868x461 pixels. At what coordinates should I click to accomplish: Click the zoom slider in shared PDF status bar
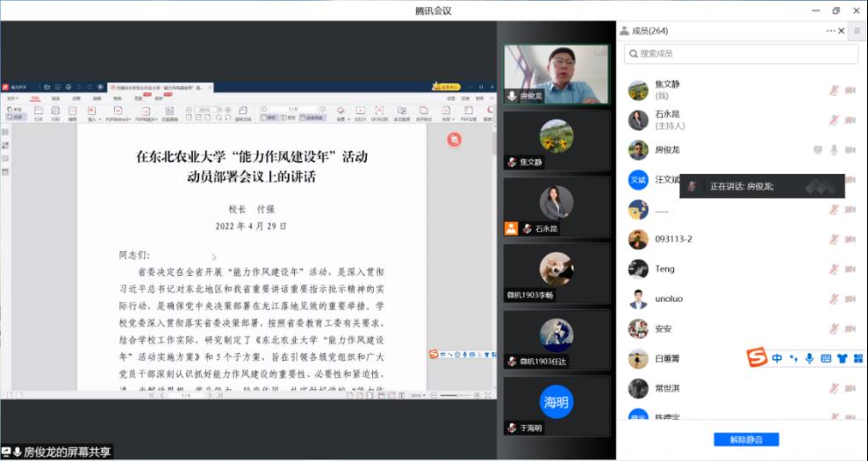[455, 396]
